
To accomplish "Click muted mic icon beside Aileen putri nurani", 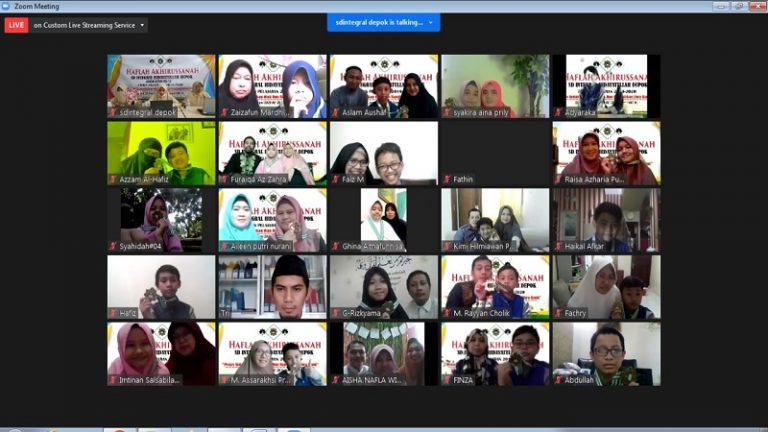I will pyautogui.click(x=224, y=246).
